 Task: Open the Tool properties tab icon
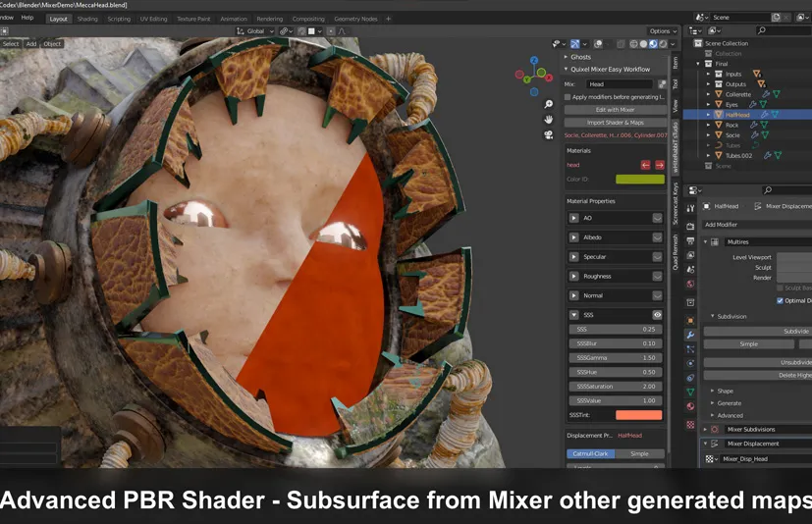690,208
